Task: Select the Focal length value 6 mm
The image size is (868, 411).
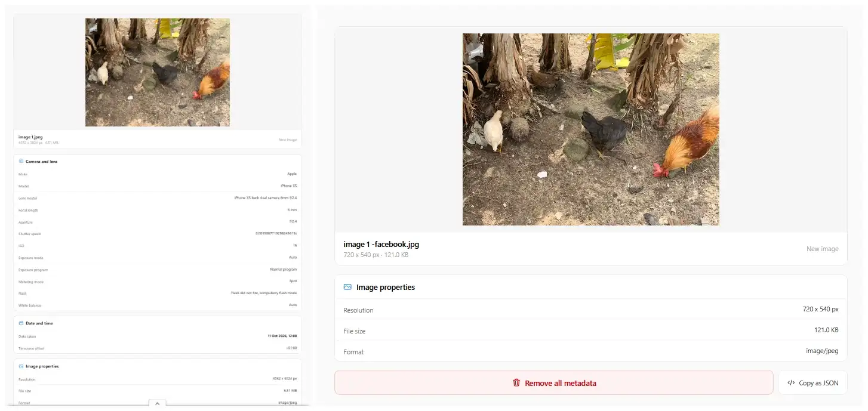Action: [x=292, y=210]
